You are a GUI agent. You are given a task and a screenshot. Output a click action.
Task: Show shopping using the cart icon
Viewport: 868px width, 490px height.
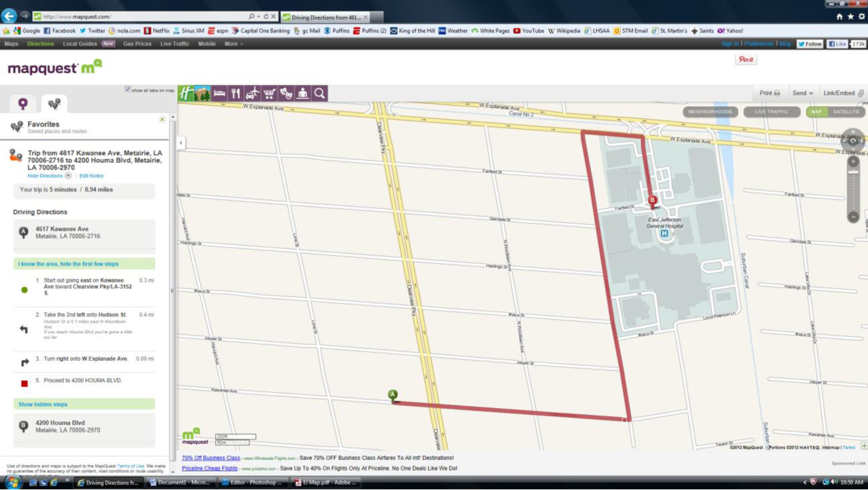[269, 93]
